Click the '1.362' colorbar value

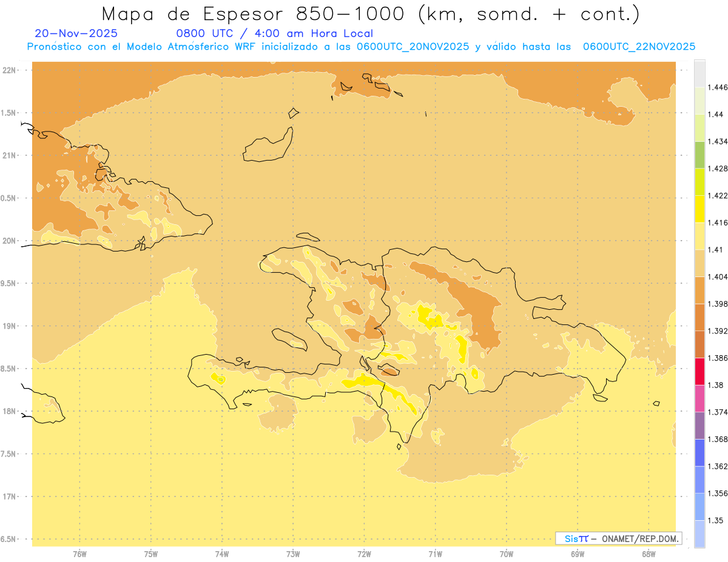coord(718,466)
